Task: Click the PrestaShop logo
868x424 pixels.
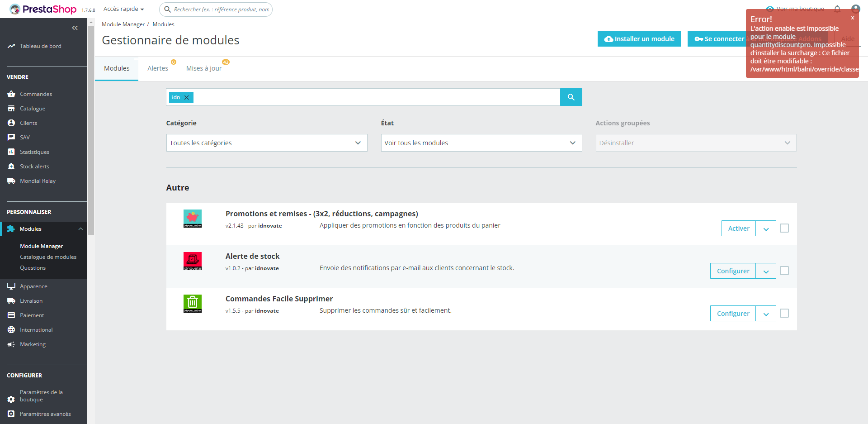Action: point(43,9)
